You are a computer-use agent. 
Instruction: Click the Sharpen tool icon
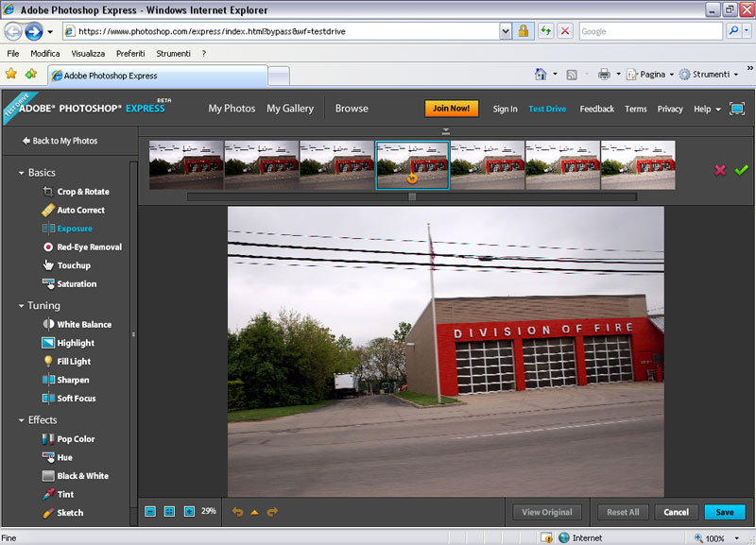tap(48, 380)
